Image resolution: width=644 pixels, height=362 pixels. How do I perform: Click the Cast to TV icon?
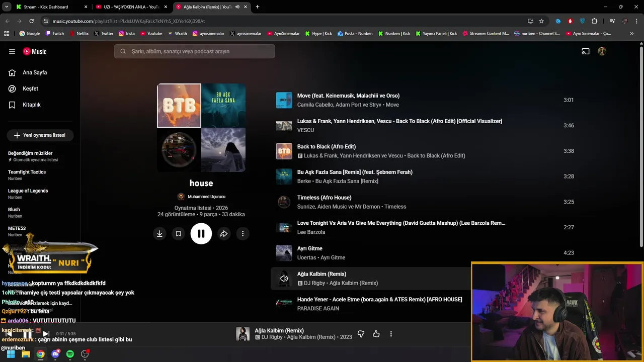586,51
